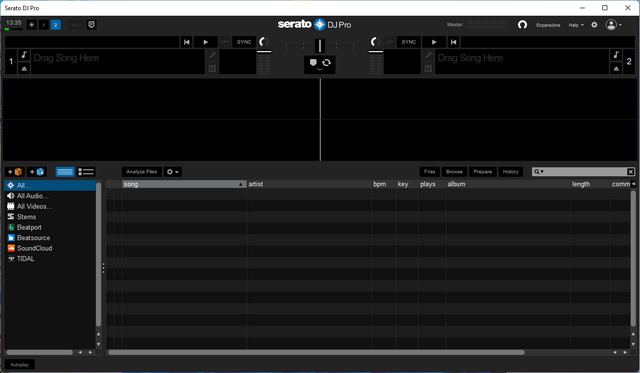Click the Serato DJ Pro logo
This screenshot has width=640, height=373.
click(314, 24)
